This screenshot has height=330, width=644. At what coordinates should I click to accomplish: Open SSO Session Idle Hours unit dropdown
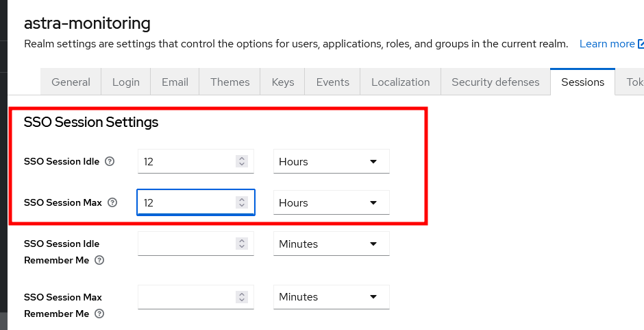(331, 162)
